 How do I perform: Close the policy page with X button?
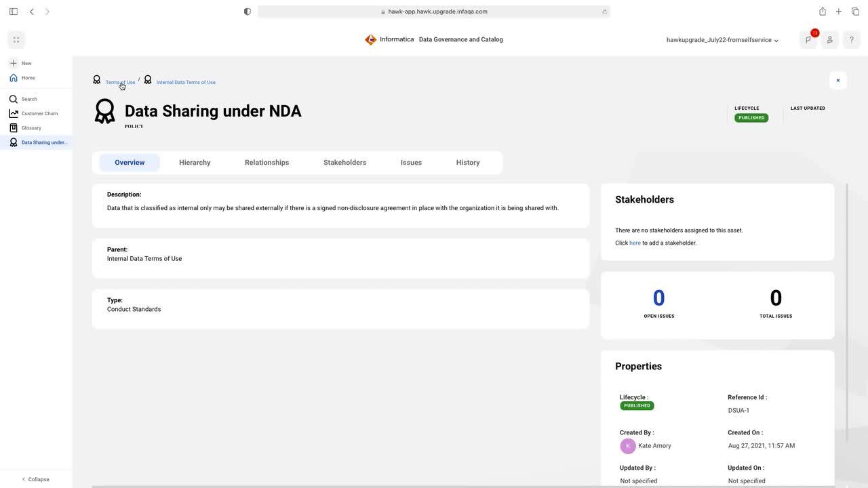837,81
